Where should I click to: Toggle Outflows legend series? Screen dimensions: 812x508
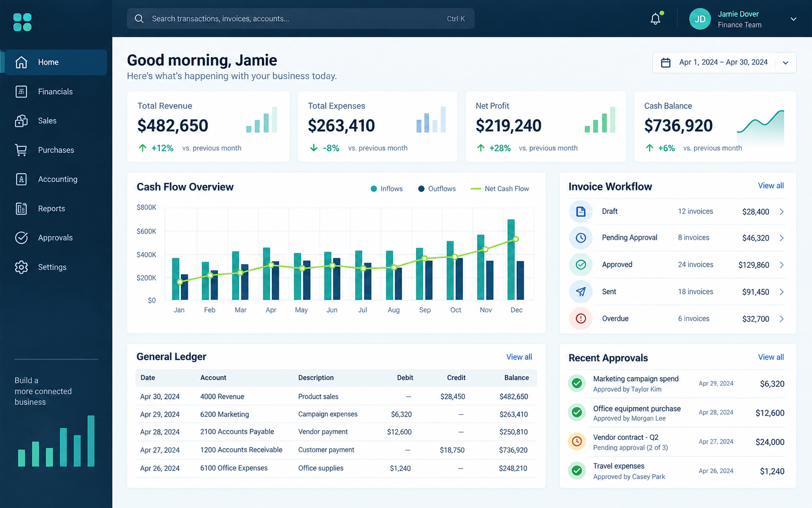coord(437,189)
